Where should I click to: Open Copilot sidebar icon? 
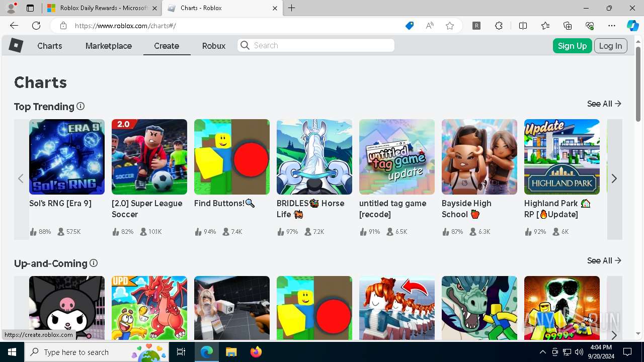tap(632, 26)
